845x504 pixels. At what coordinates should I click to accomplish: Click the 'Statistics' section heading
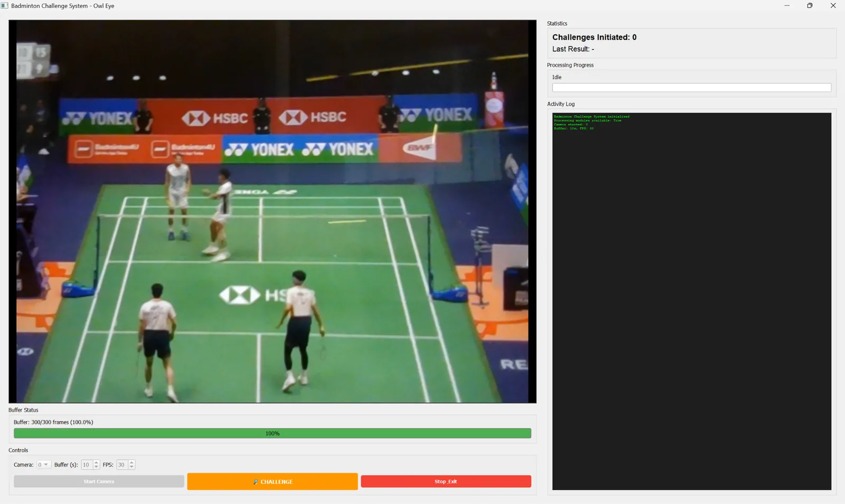[557, 24]
